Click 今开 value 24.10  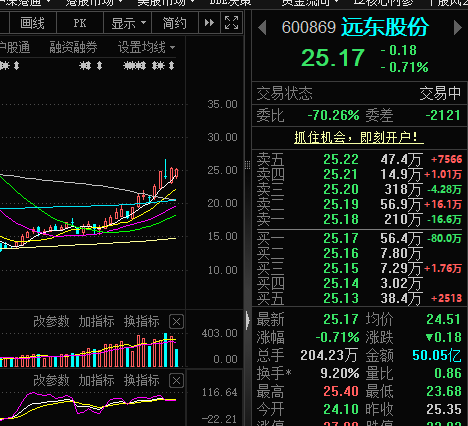click(x=341, y=409)
